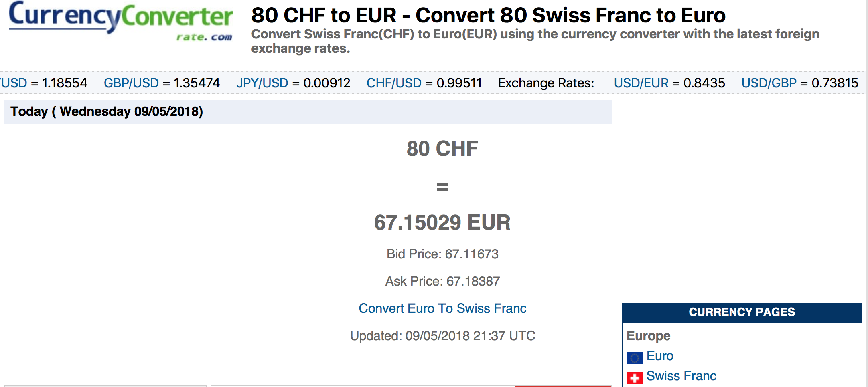Click the Today Wednesday 09/05/2018 header bar

(x=106, y=112)
